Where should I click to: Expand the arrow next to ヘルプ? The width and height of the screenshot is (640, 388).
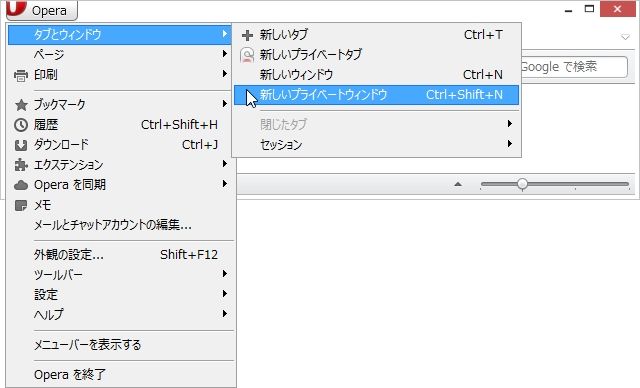(x=224, y=313)
